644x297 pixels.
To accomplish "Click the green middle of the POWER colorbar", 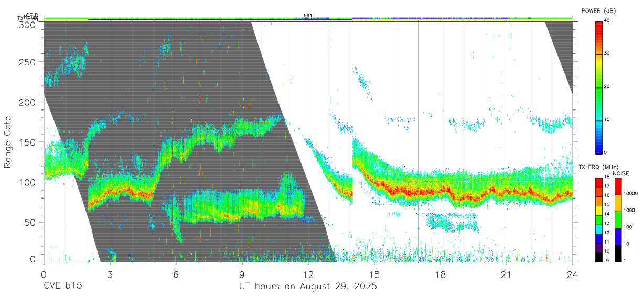I will [598, 87].
